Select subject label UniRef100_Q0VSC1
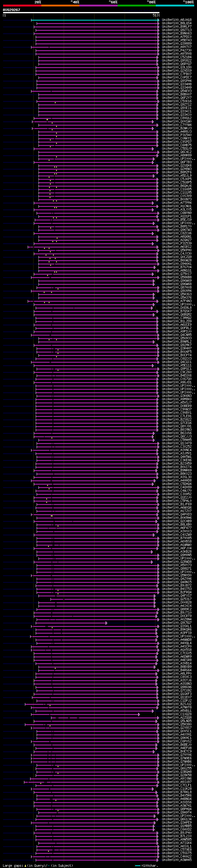This screenshot has height=868, width=197. 177,732
